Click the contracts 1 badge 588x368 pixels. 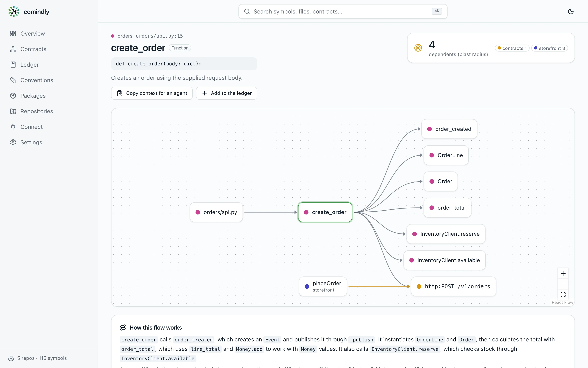click(512, 48)
